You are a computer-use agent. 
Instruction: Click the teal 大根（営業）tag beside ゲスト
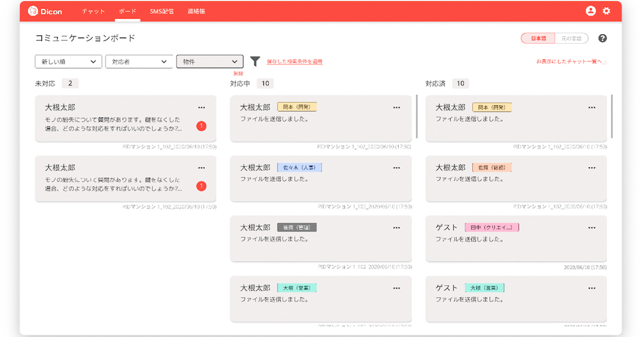coord(485,288)
